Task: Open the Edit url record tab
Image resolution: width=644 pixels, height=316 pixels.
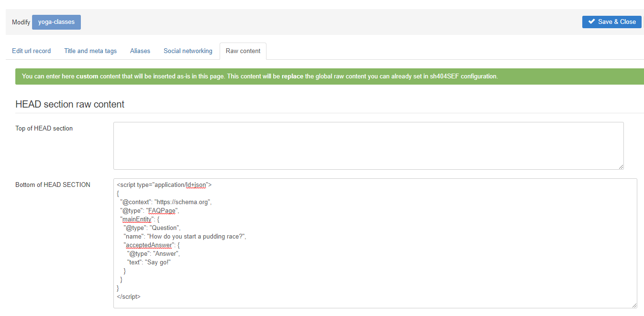Action: point(32,51)
